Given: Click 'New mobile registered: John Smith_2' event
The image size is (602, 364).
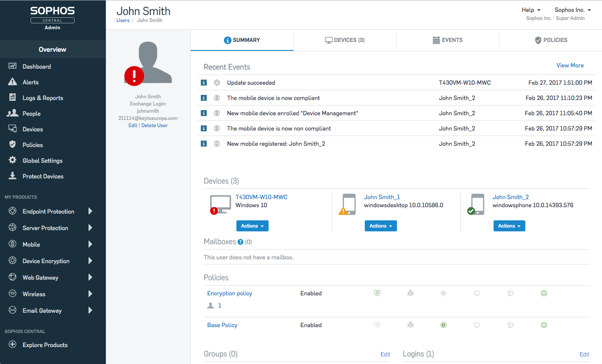Looking at the screenshot, I should pos(276,144).
